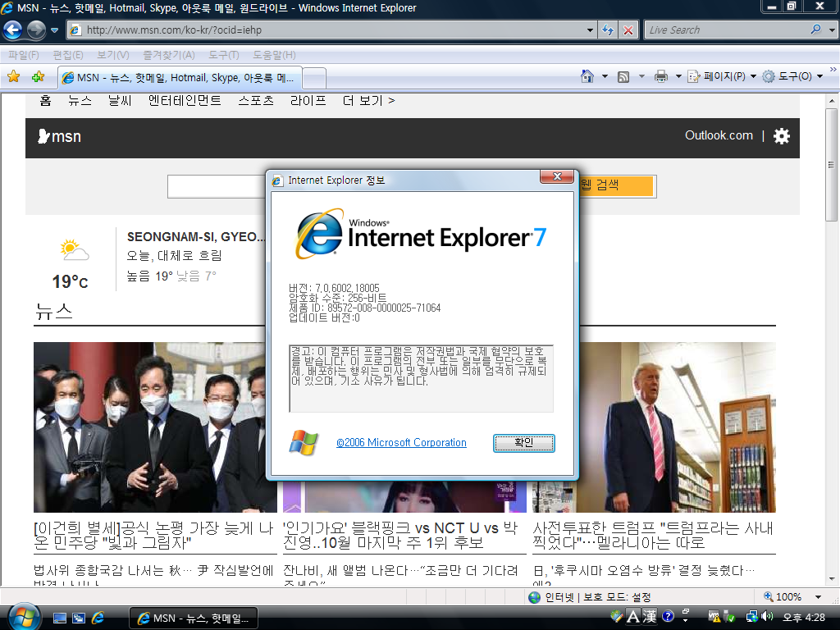Click the 인터넷 security zone status

(x=590, y=597)
